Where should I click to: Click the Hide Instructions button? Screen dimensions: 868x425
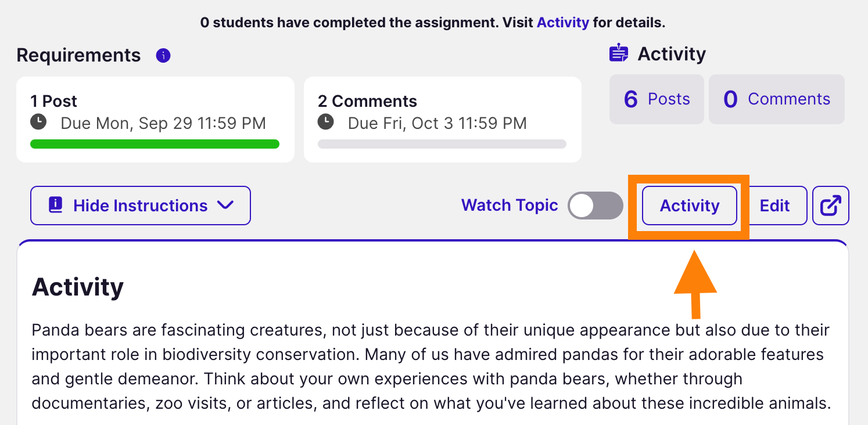(141, 206)
